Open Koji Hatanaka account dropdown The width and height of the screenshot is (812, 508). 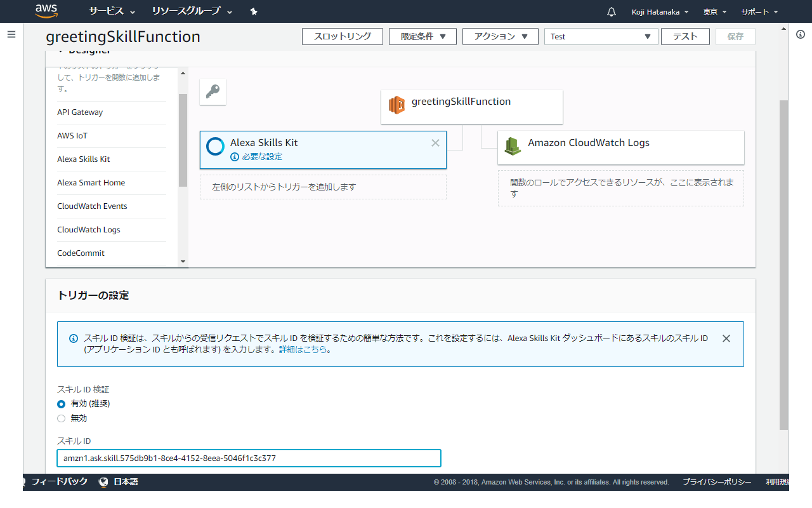click(660, 11)
